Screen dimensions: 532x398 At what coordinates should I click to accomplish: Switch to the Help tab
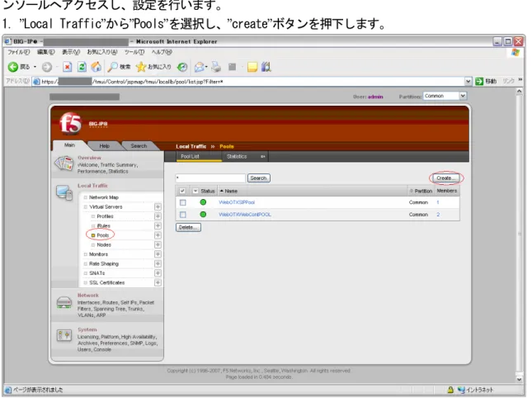pos(104,145)
